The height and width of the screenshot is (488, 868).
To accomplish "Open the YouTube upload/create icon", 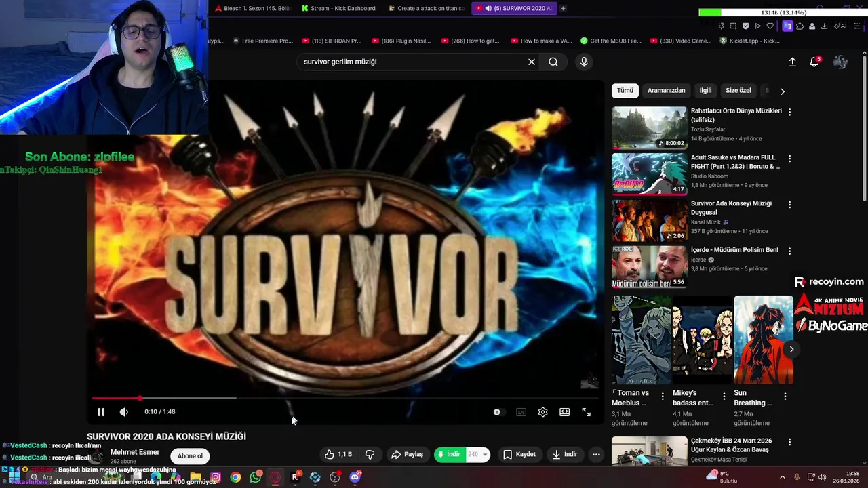I will pyautogui.click(x=792, y=62).
